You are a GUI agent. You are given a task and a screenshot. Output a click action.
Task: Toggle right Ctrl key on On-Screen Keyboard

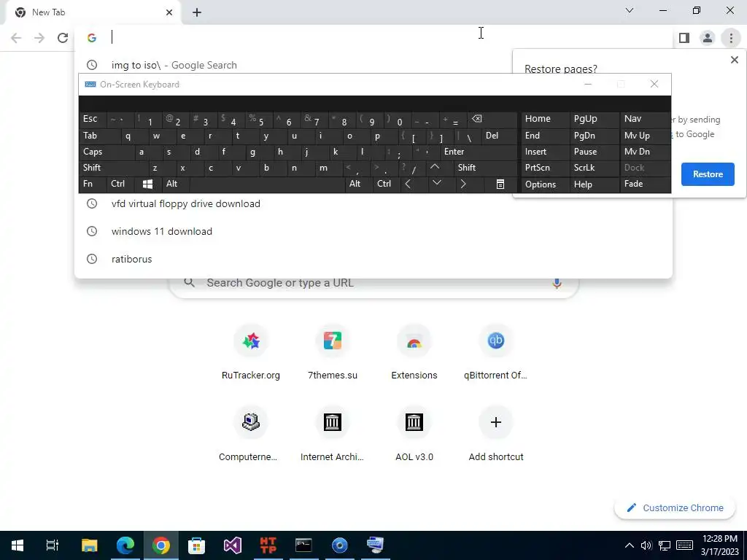point(385,184)
